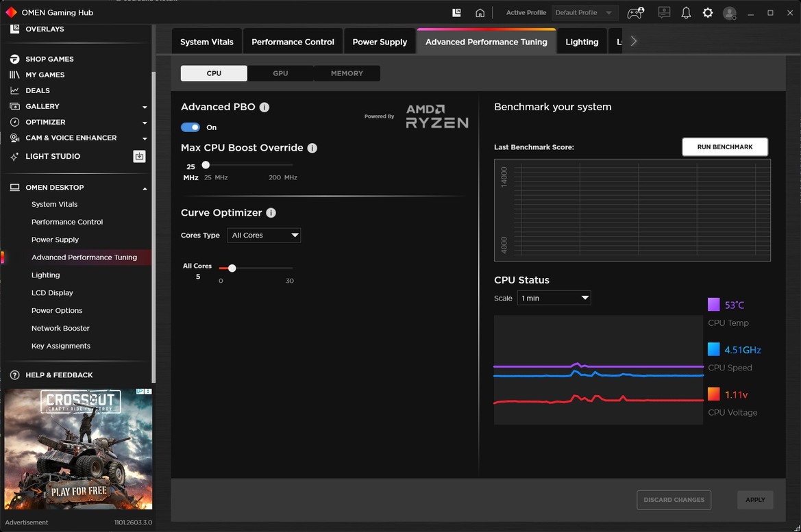The width and height of the screenshot is (801, 532).
Task: Click the Optimizer gauge icon
Action: pos(15,122)
